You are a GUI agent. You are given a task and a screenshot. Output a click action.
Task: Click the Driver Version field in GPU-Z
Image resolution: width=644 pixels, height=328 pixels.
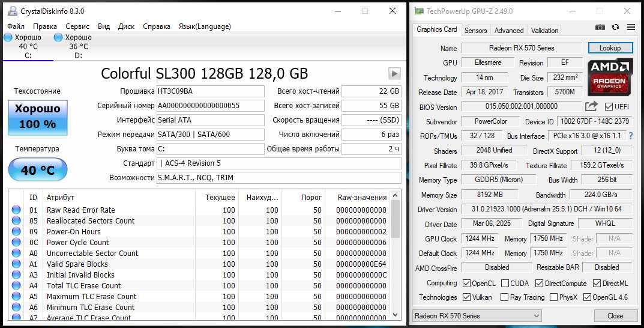[x=547, y=209]
